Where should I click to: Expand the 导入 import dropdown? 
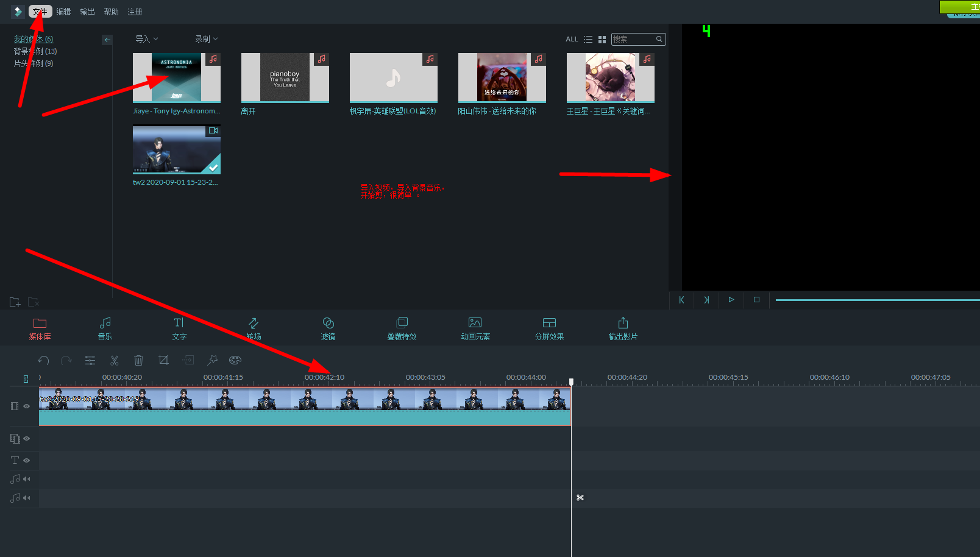[x=146, y=39]
